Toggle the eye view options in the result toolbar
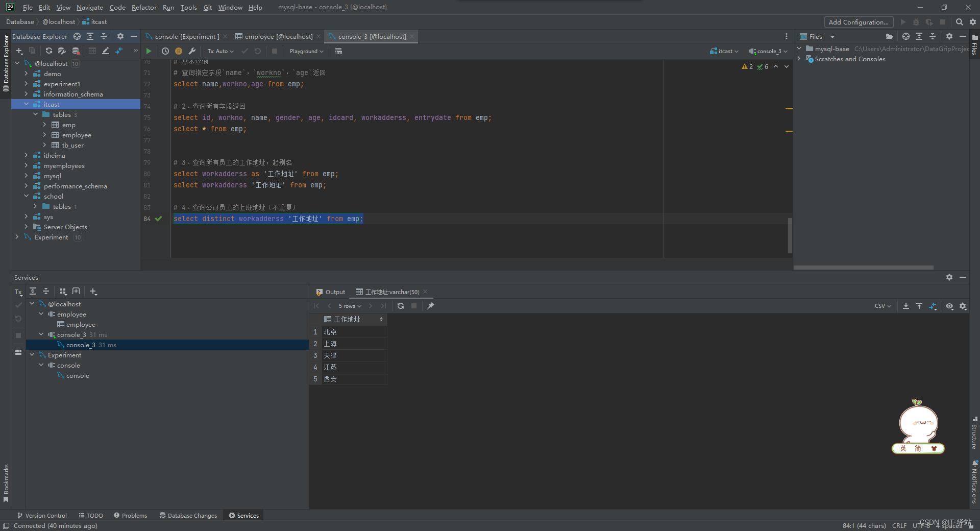Viewport: 980px width, 531px height. click(x=949, y=306)
